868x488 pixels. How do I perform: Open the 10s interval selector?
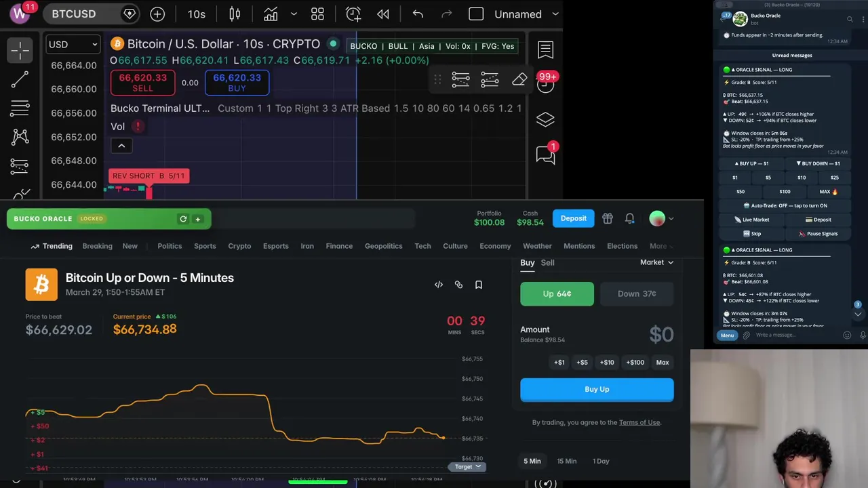tap(197, 14)
